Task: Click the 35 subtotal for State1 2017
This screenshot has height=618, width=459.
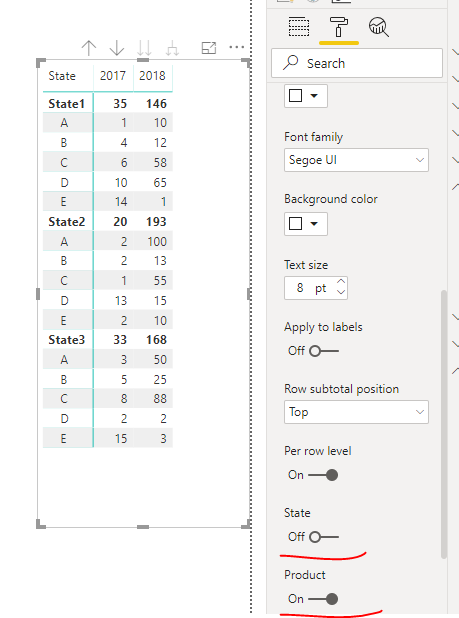Action: click(x=120, y=104)
